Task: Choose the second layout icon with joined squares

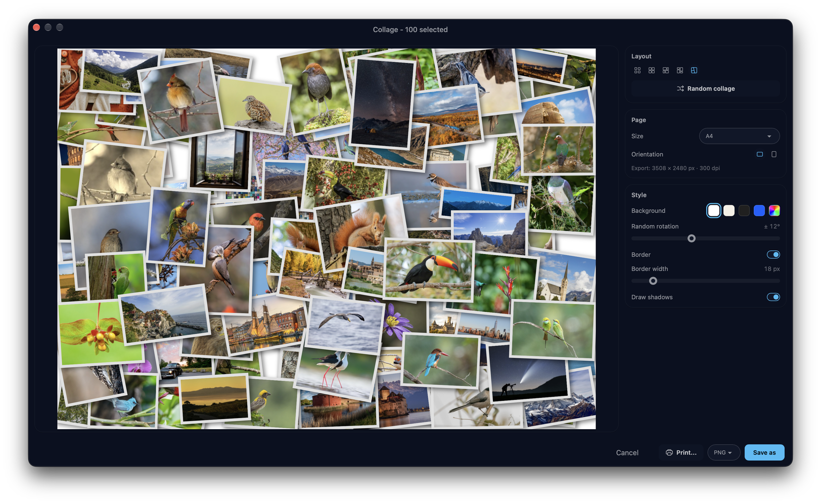Action: pos(652,70)
